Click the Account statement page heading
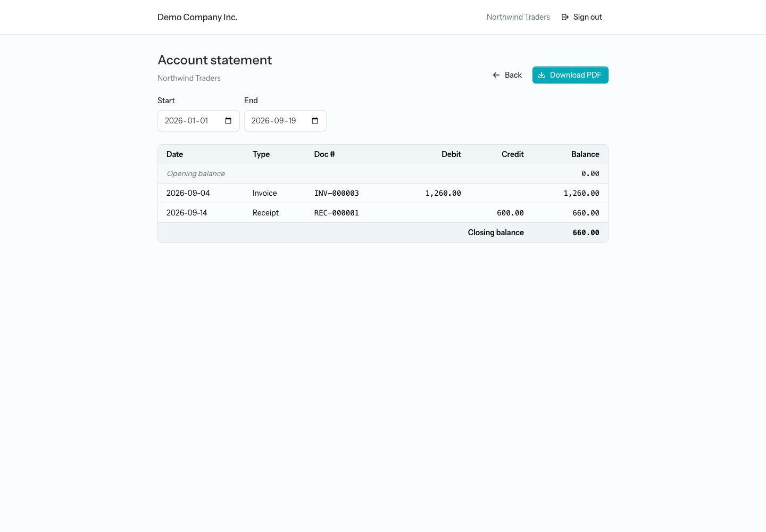The width and height of the screenshot is (766, 532). coord(215,60)
